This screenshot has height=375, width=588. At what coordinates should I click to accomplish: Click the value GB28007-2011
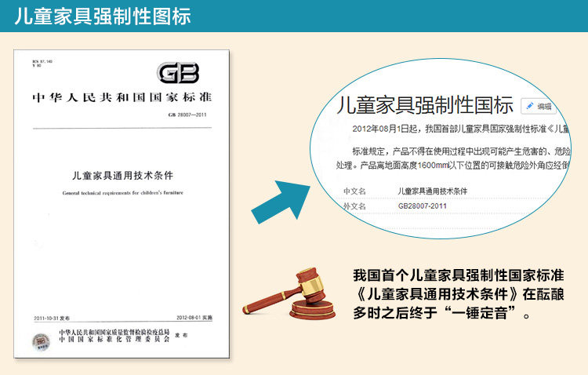(x=423, y=206)
